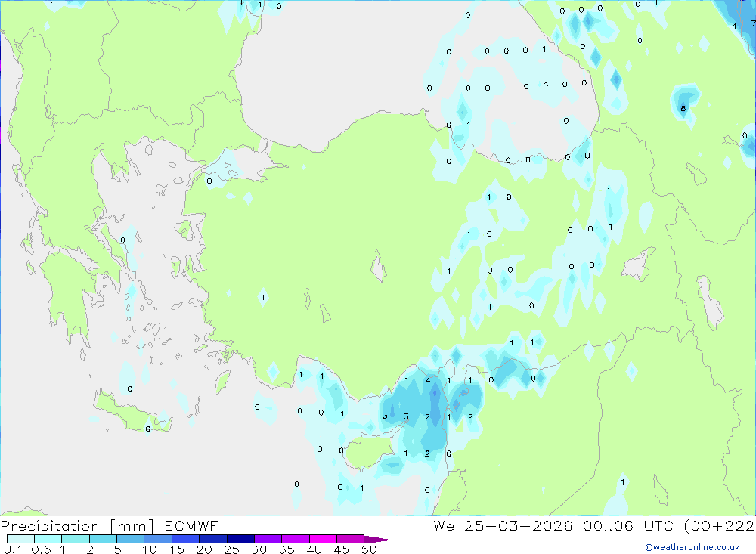Select the 20–25 mm dark-blue legend swatch

212,539
